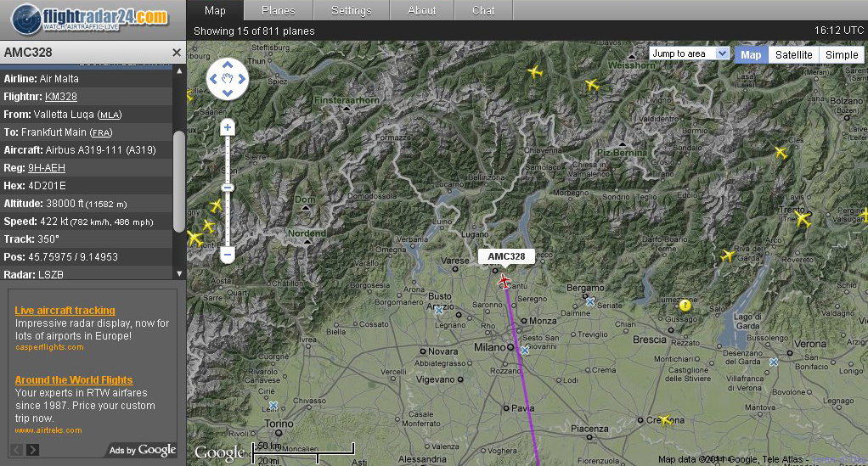The image size is (868, 466).
Task: Pan the map up with the arrow
Action: tap(228, 65)
